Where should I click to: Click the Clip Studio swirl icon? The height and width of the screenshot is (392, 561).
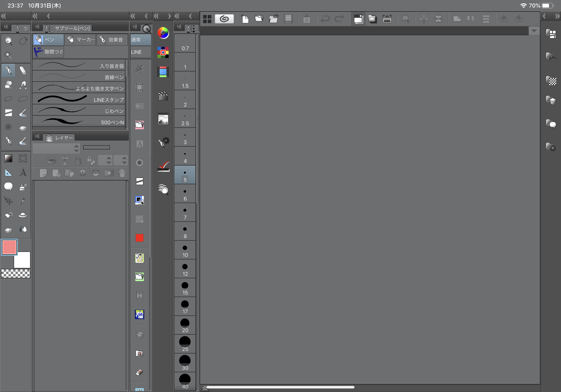pyautogui.click(x=224, y=19)
